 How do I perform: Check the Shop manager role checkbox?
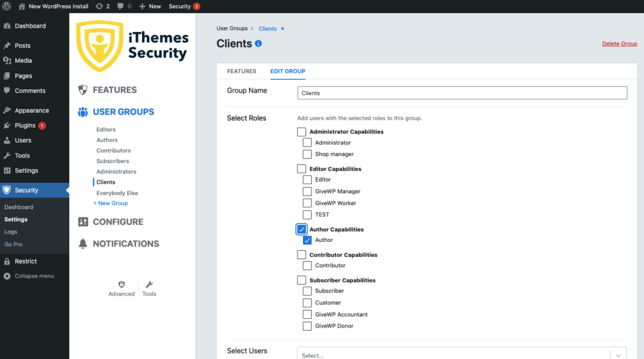[307, 154]
